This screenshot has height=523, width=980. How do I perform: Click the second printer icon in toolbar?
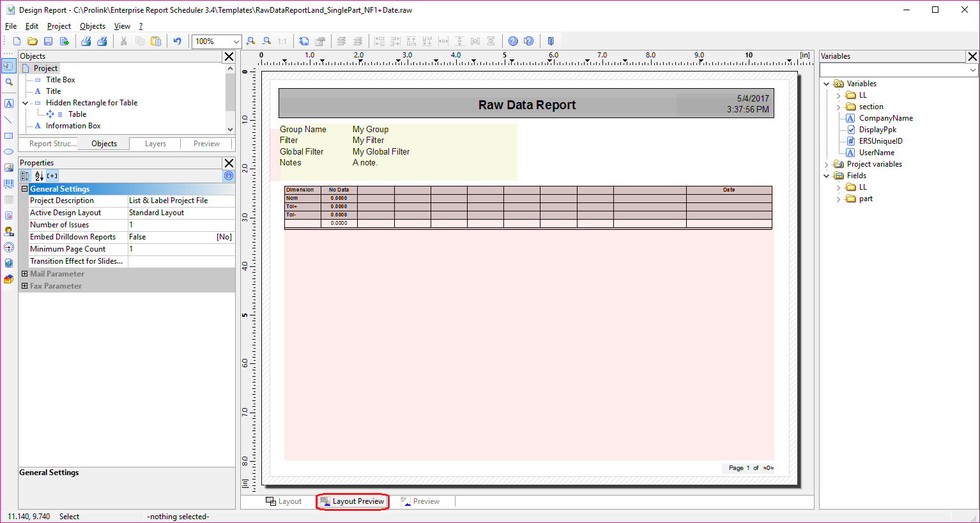[102, 42]
